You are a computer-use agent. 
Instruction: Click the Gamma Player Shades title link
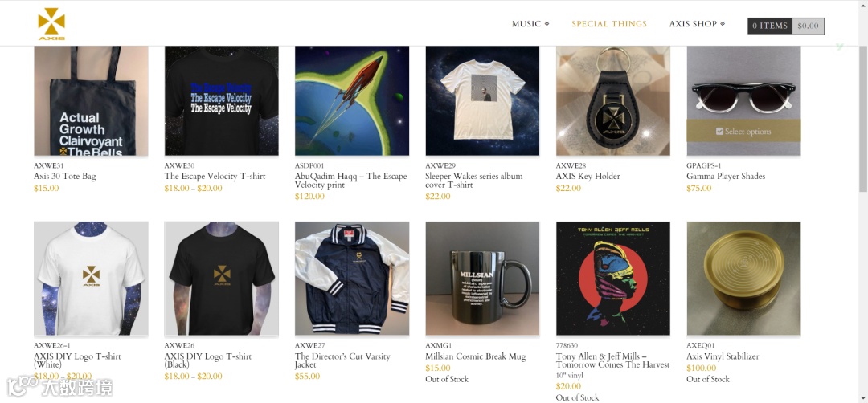[x=726, y=177]
